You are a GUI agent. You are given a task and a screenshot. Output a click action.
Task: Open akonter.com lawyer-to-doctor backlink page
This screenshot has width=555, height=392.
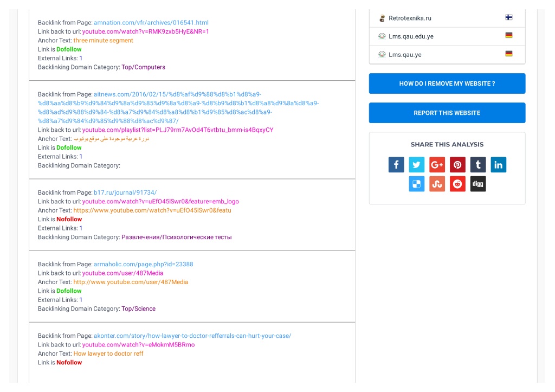[192, 336]
